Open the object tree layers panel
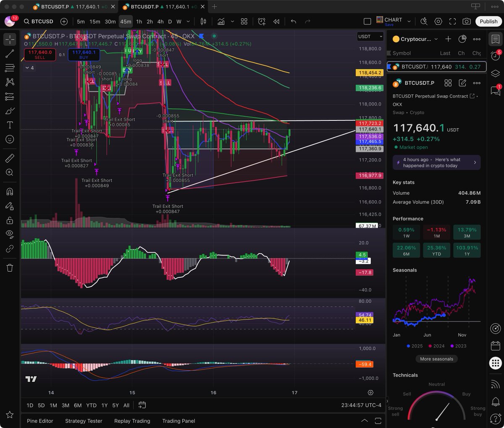 496,73
